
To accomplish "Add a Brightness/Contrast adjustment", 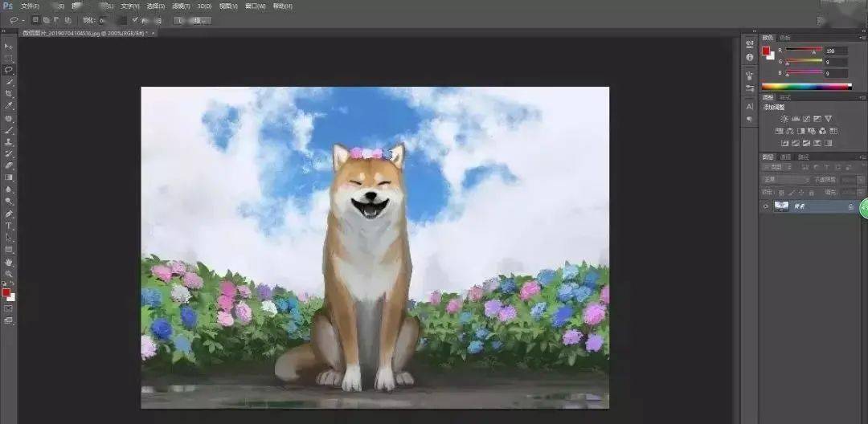I will coord(784,119).
